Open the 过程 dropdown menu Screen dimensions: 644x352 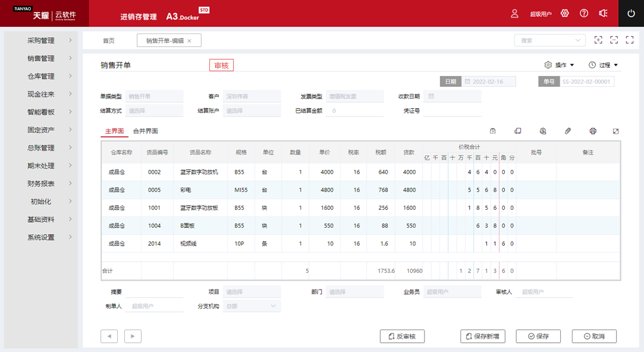tap(603, 65)
